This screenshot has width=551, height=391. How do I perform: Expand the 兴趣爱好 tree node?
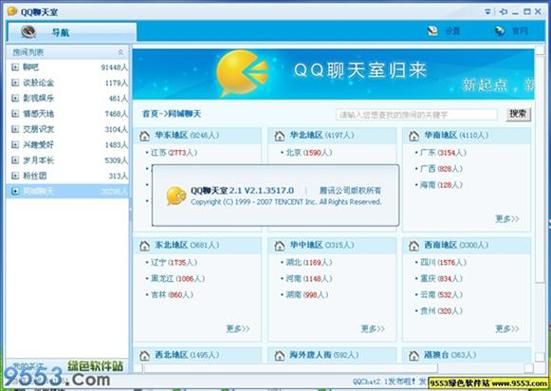[15, 144]
